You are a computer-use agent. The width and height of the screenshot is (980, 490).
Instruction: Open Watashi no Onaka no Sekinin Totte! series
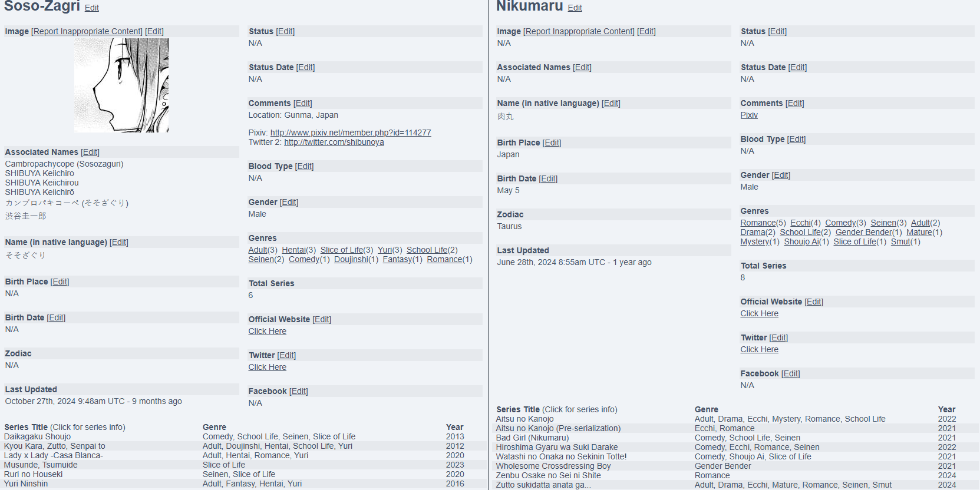561,456
